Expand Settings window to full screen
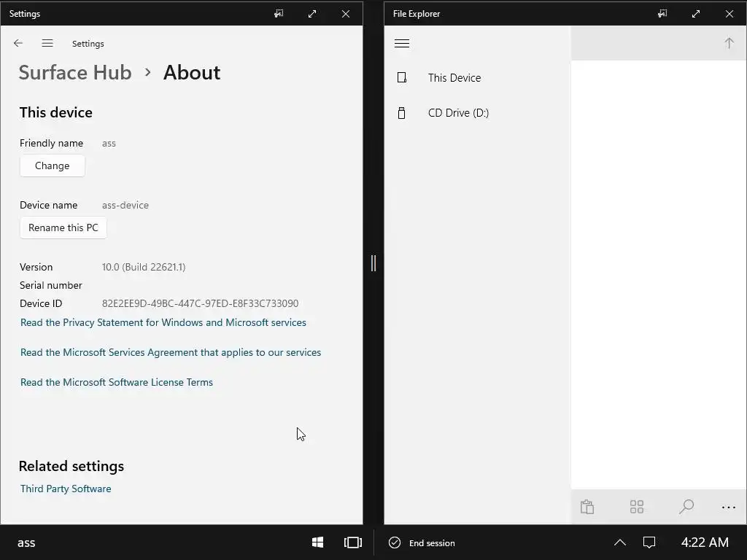 tap(312, 14)
